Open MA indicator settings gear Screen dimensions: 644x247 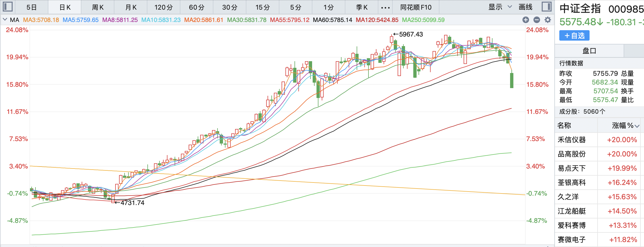(548, 20)
